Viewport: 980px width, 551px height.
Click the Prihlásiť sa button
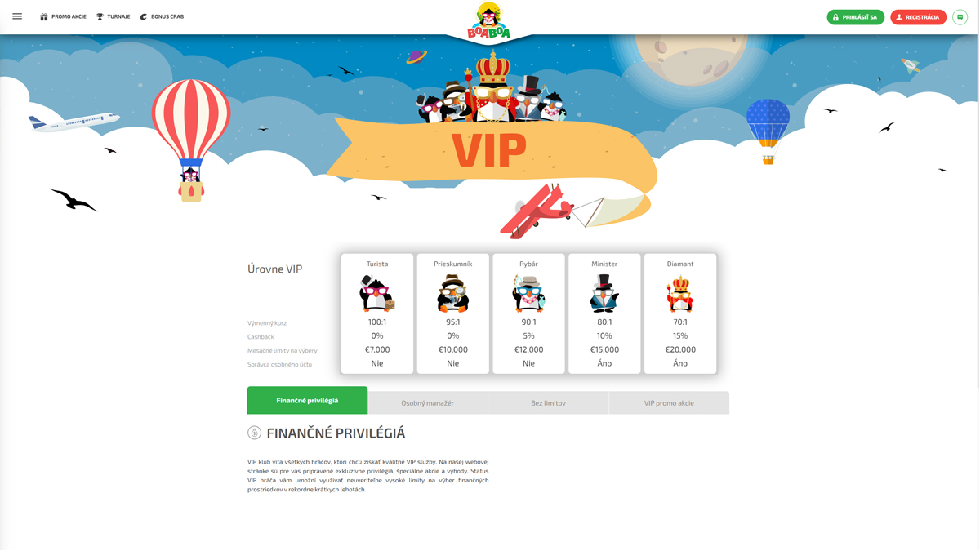[855, 17]
